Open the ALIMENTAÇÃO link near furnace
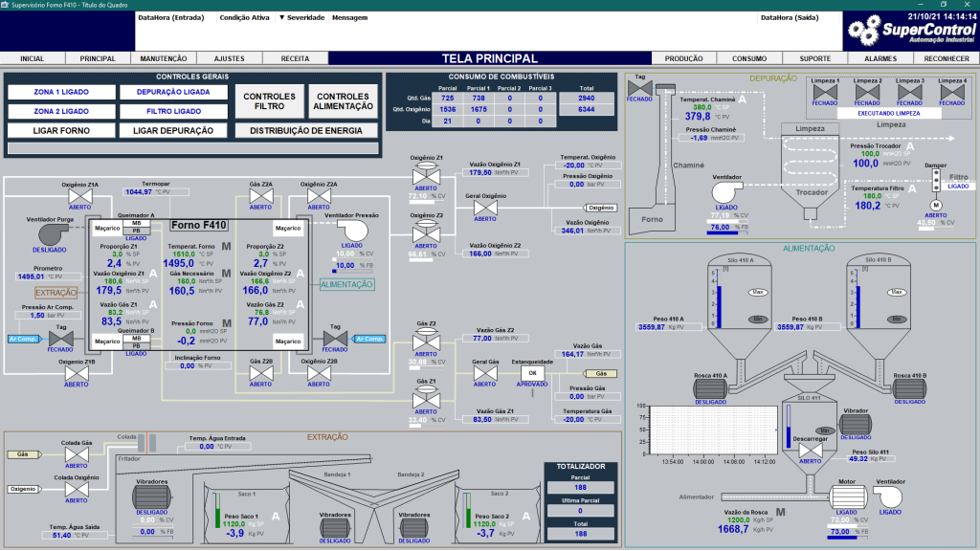 click(346, 284)
